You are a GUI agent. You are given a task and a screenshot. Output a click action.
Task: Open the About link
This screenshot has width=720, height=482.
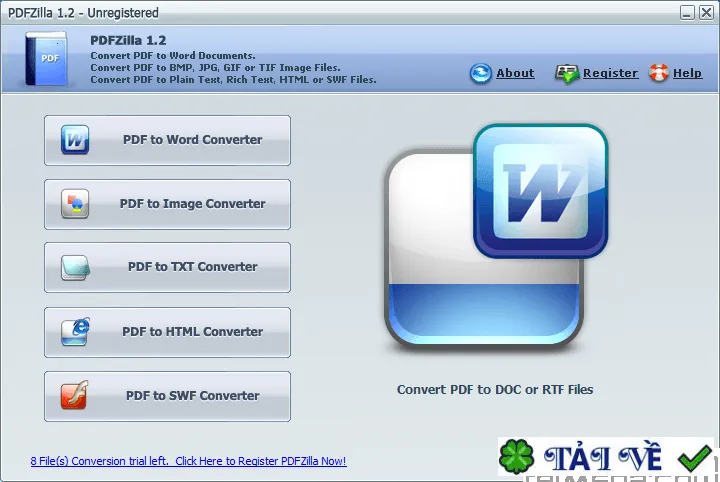(x=515, y=73)
